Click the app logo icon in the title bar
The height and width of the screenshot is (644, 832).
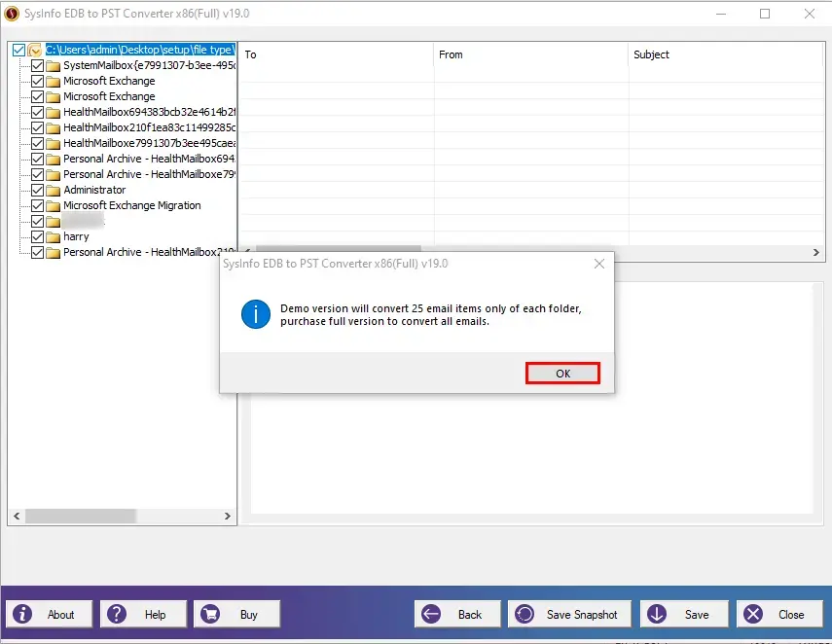(x=12, y=14)
